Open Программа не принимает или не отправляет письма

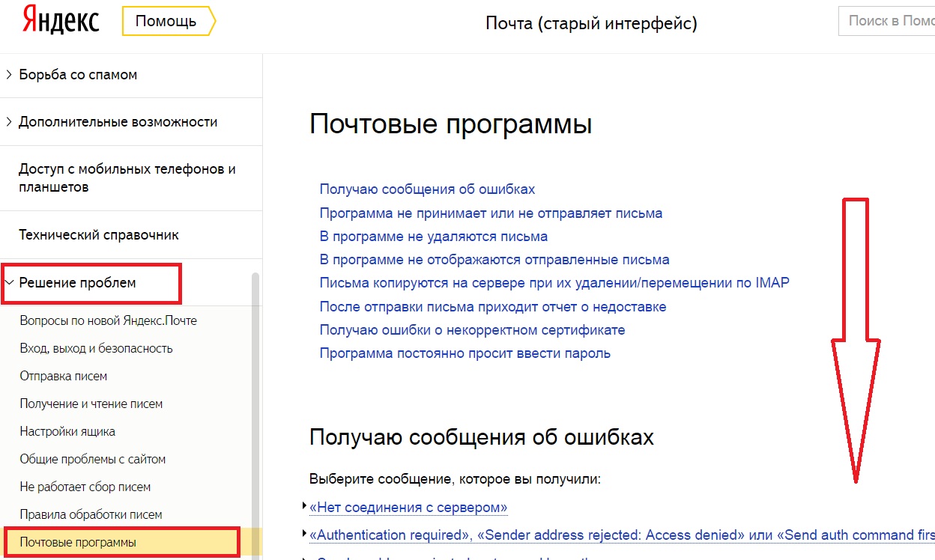coord(491,213)
